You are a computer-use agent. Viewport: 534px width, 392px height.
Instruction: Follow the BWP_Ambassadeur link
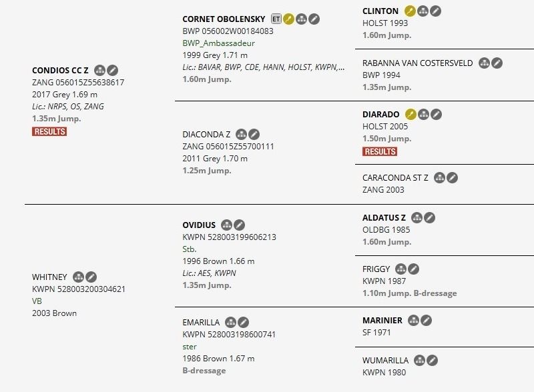pos(218,43)
